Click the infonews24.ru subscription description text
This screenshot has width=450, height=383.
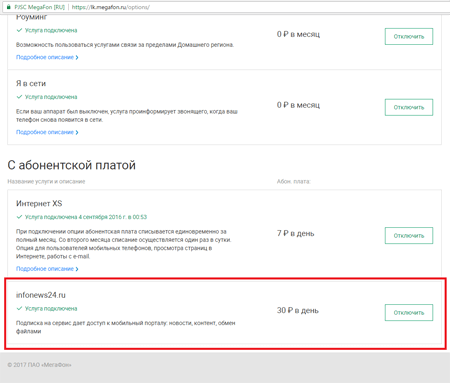pyautogui.click(x=126, y=327)
